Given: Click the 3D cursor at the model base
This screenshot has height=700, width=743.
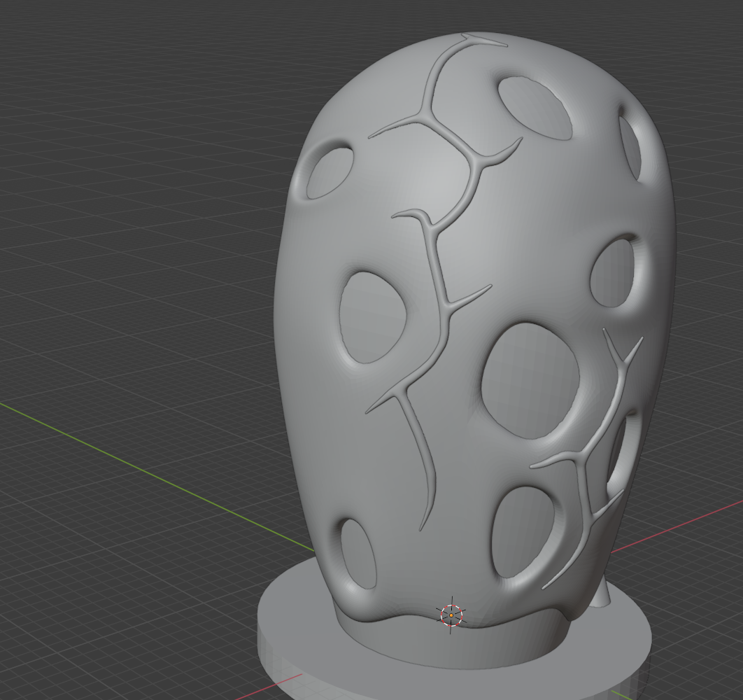Looking at the screenshot, I should pyautogui.click(x=451, y=615).
